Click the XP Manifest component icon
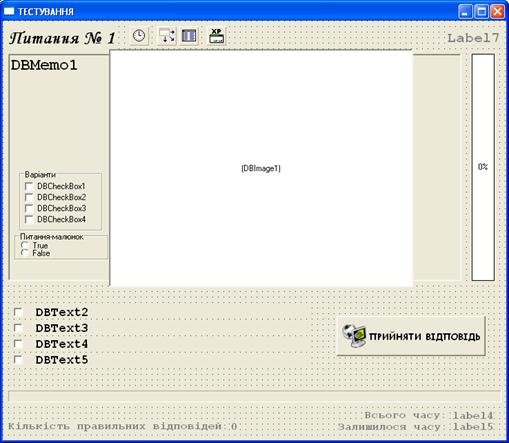 pyautogui.click(x=216, y=36)
